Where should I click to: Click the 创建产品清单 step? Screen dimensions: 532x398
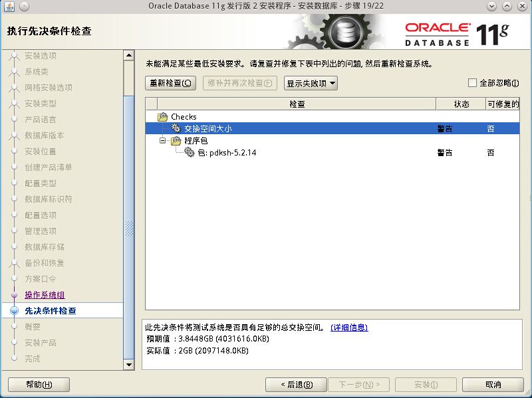[x=48, y=167]
